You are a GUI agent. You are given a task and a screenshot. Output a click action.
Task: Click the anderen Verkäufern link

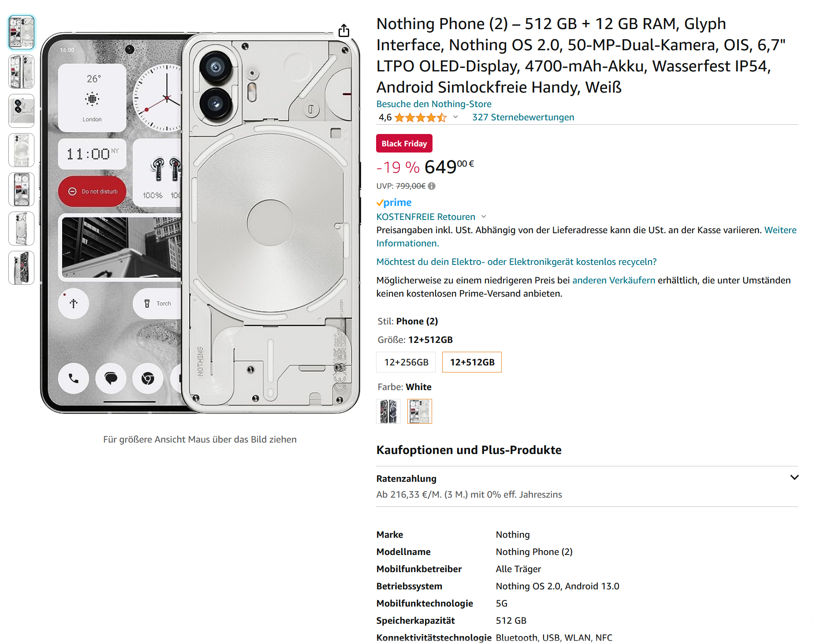coord(613,280)
